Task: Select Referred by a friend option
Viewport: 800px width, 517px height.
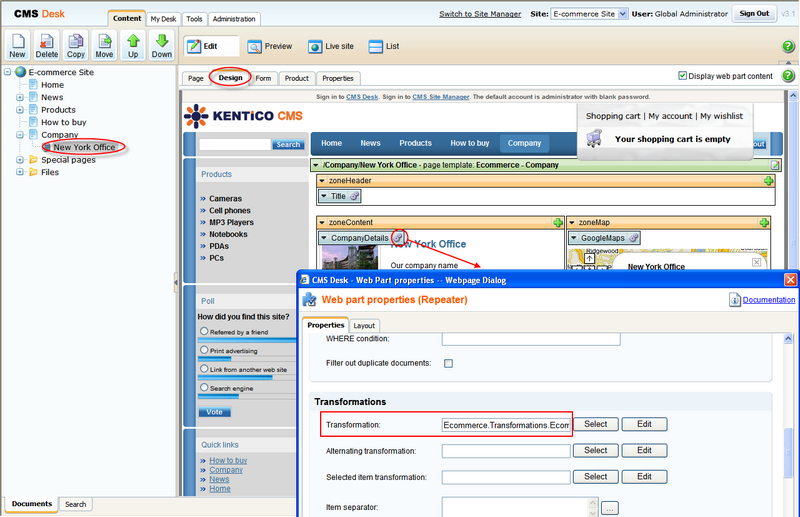Action: click(204, 331)
